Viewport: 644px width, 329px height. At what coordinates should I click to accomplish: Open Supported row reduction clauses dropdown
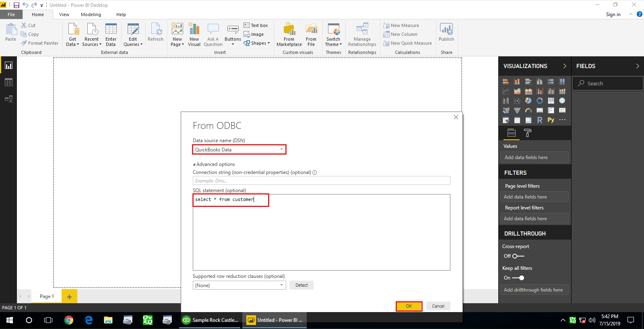point(239,285)
